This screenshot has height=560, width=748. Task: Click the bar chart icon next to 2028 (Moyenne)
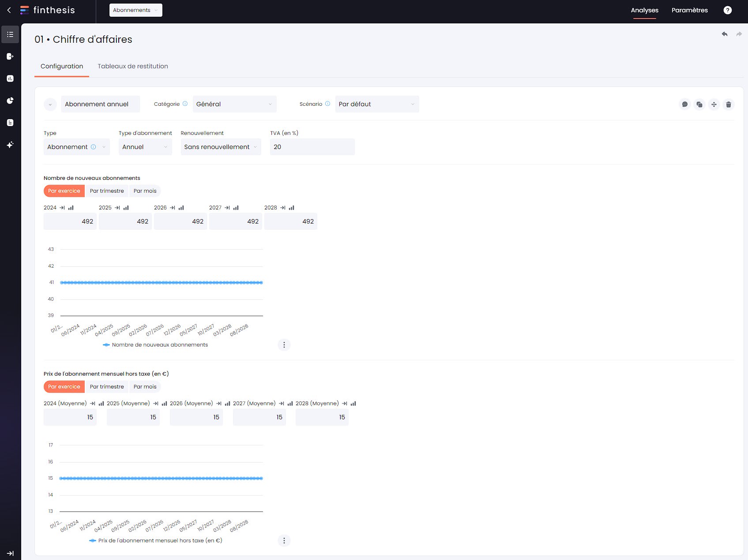(x=353, y=403)
